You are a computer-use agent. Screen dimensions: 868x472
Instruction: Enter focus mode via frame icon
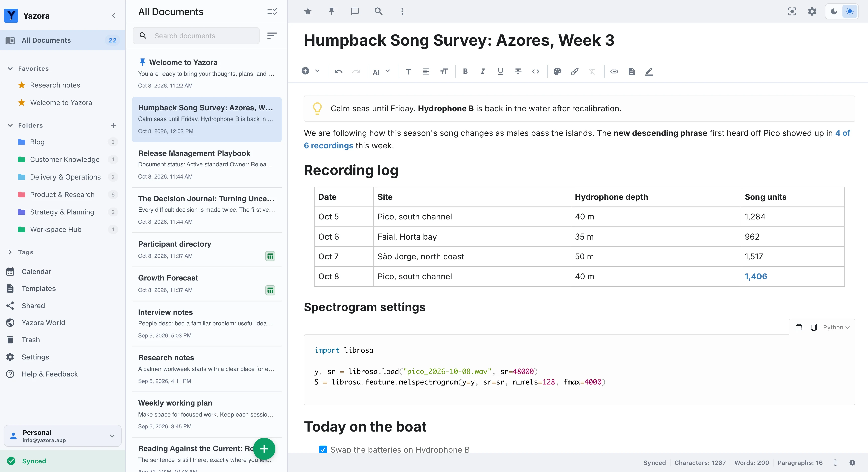point(792,12)
